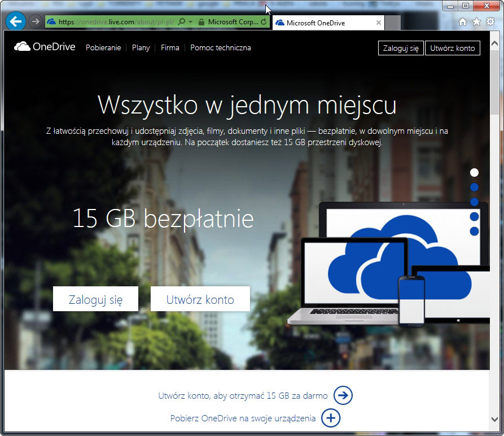
Task: Click the security lock icon in address bar
Action: 201,22
